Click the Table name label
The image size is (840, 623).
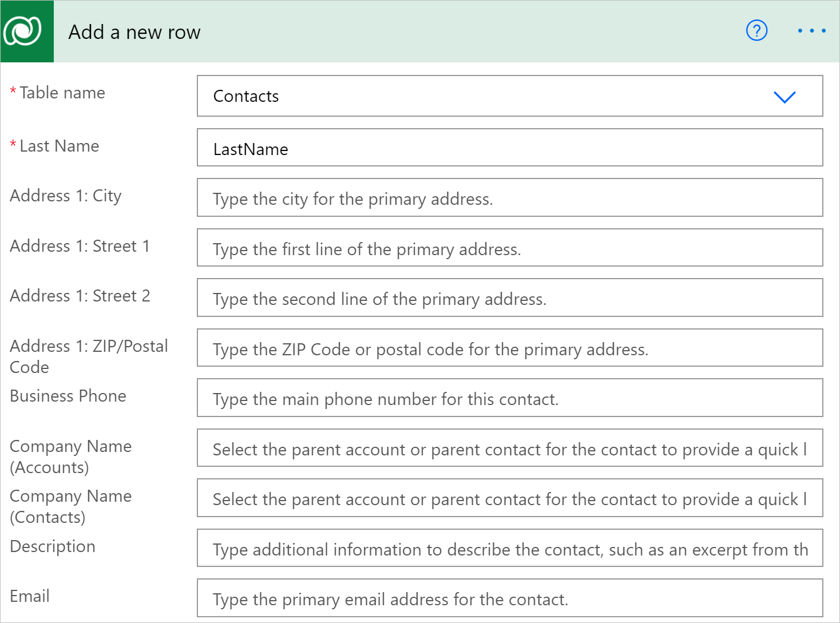click(x=62, y=93)
